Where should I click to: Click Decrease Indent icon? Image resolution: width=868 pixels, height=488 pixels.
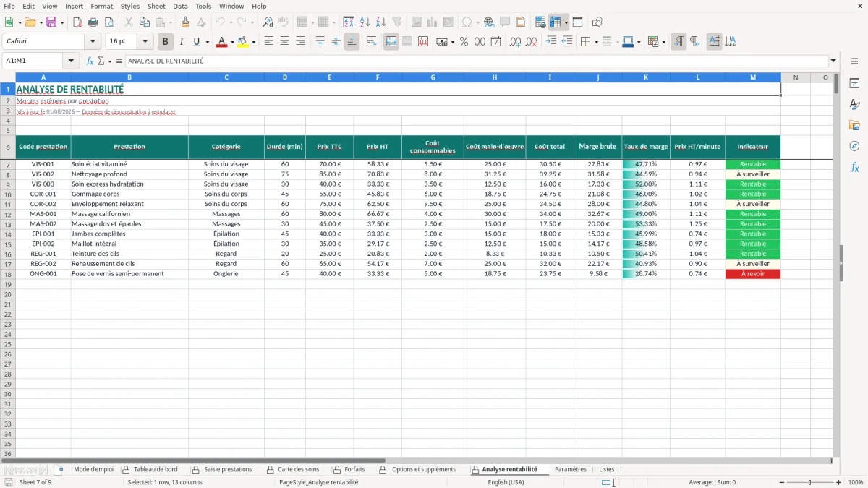tap(567, 42)
